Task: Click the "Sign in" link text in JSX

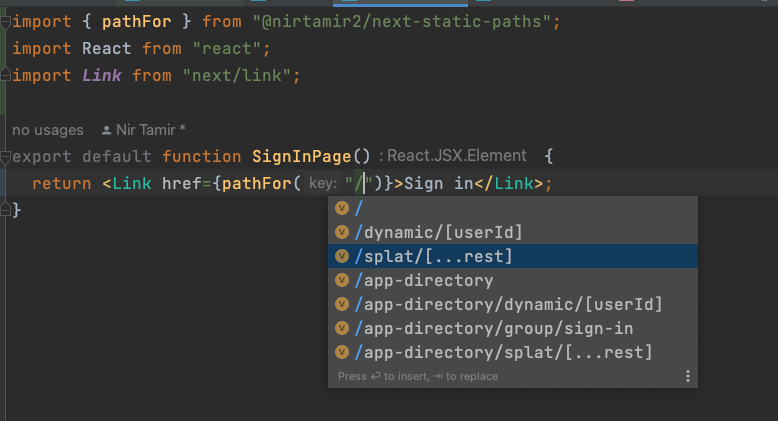Action: [439, 184]
